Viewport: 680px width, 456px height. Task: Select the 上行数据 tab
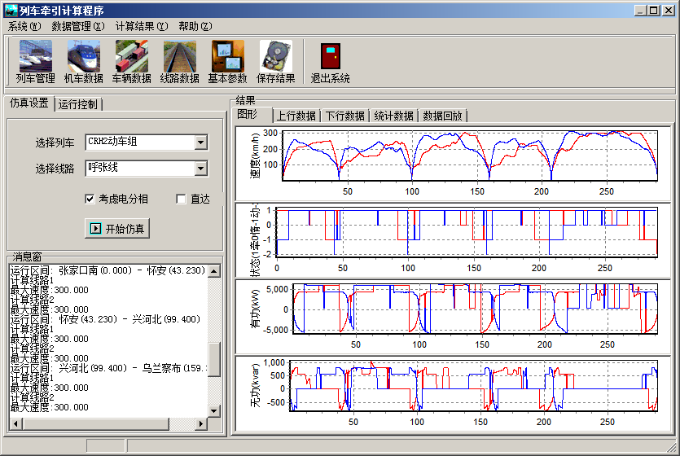point(297,116)
